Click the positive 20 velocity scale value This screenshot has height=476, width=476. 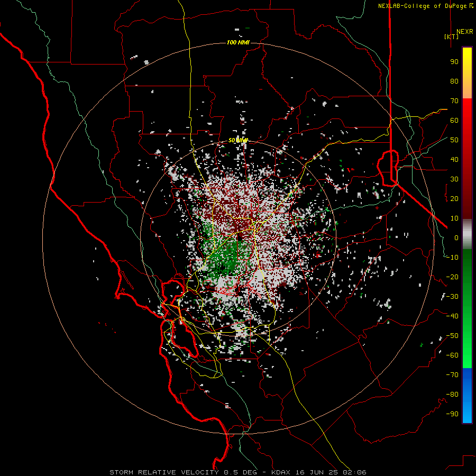pyautogui.click(x=454, y=198)
